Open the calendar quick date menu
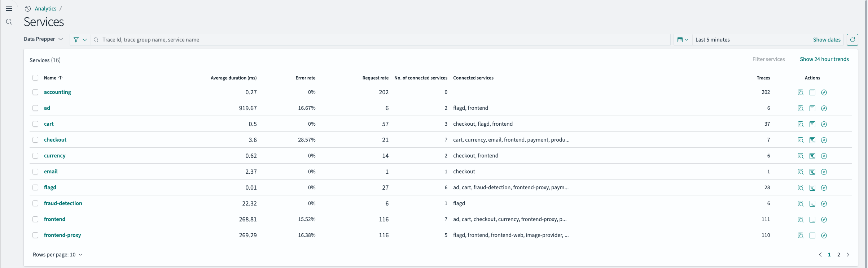This screenshot has width=868, height=268. [682, 40]
